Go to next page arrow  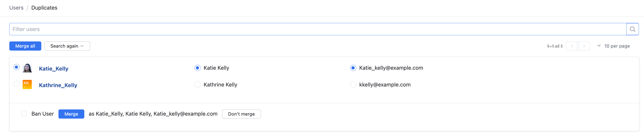click(x=584, y=46)
